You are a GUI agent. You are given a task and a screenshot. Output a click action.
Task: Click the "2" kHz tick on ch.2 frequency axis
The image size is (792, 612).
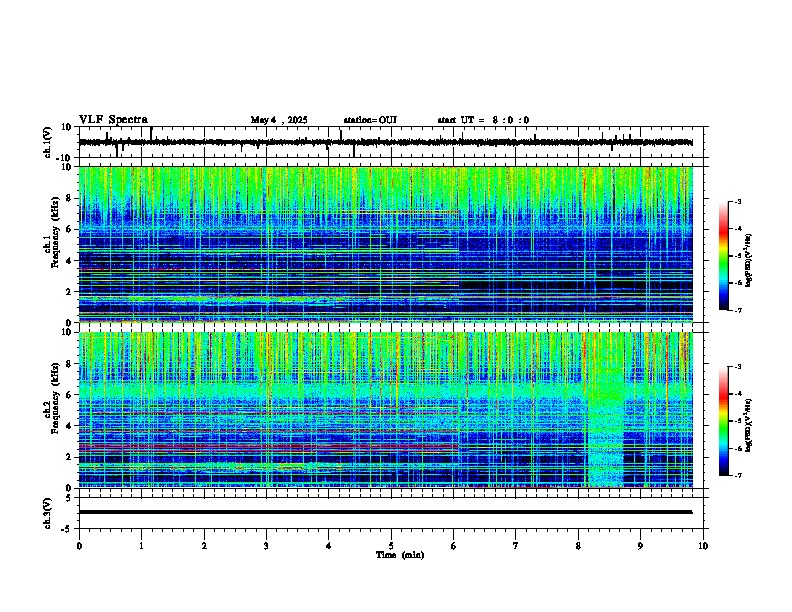coord(69,457)
